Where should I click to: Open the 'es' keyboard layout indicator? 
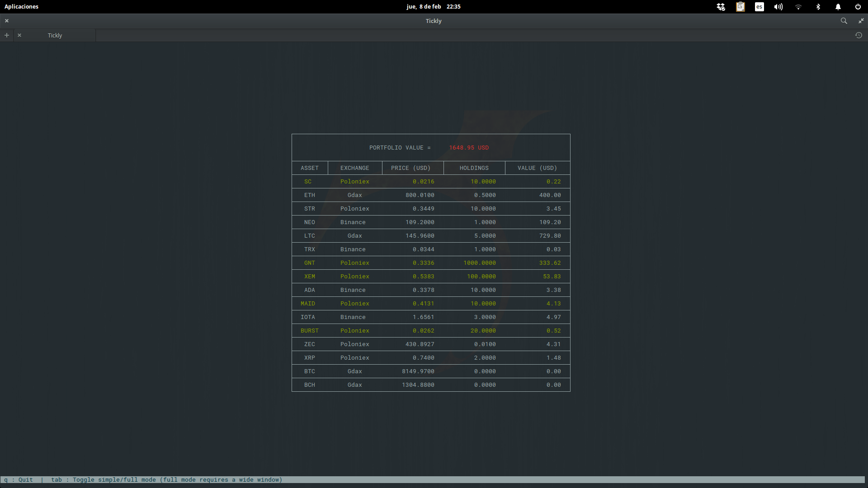(x=759, y=7)
